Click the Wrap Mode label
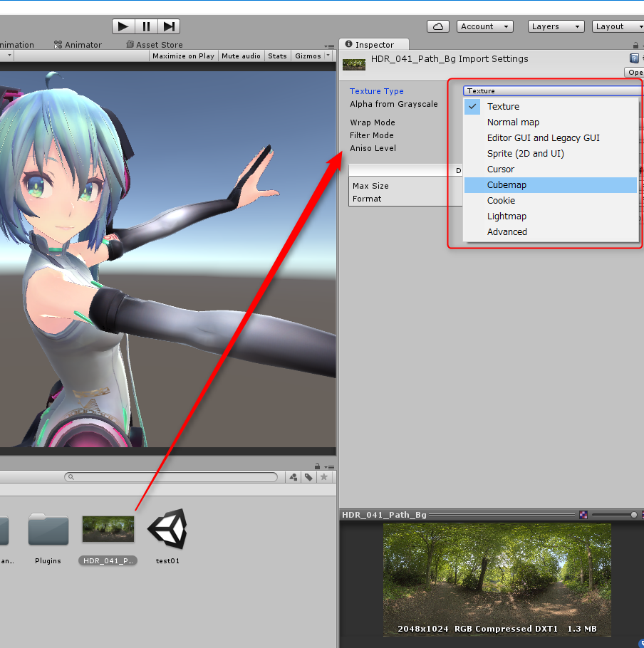The height and width of the screenshot is (648, 644). (x=373, y=122)
